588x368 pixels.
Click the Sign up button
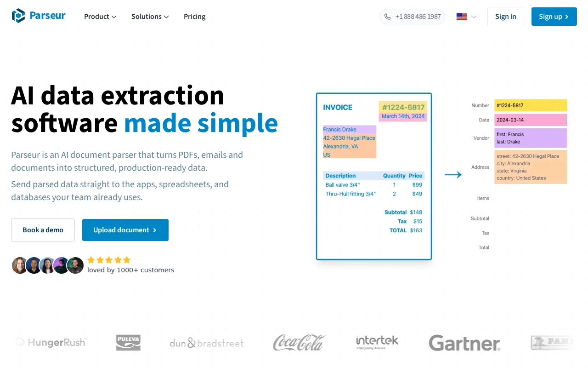pos(554,17)
